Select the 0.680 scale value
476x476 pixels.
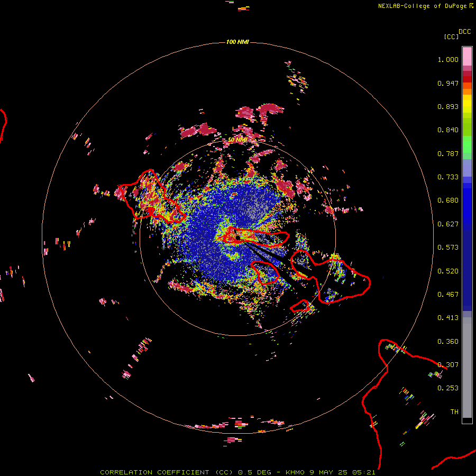coord(448,200)
